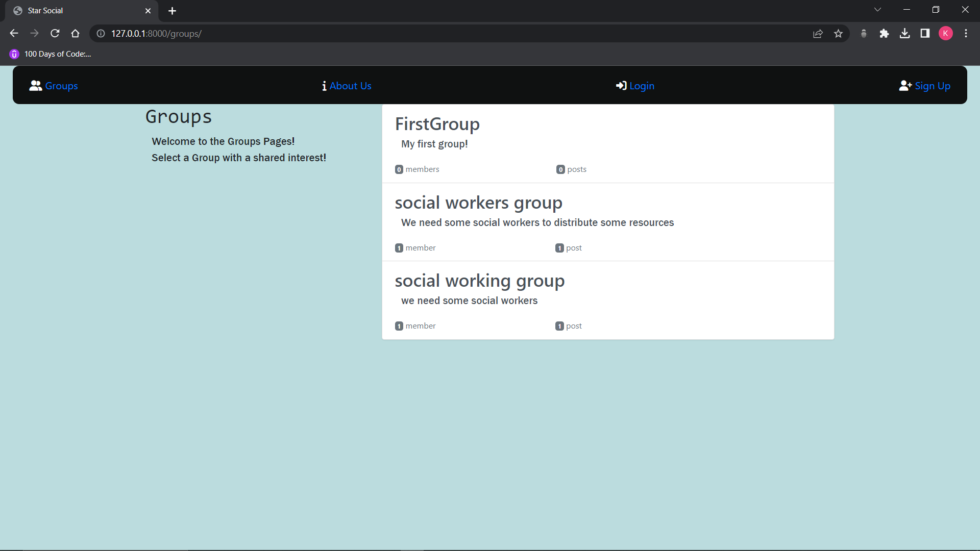Toggle the browser side panel
980x551 pixels.
[925, 34]
